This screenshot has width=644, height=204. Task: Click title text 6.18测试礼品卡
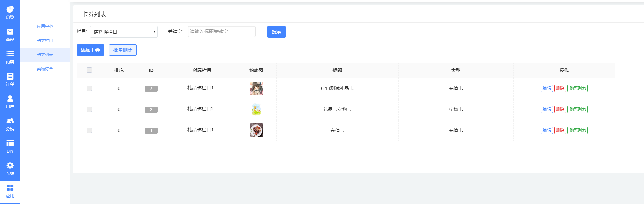(x=337, y=88)
